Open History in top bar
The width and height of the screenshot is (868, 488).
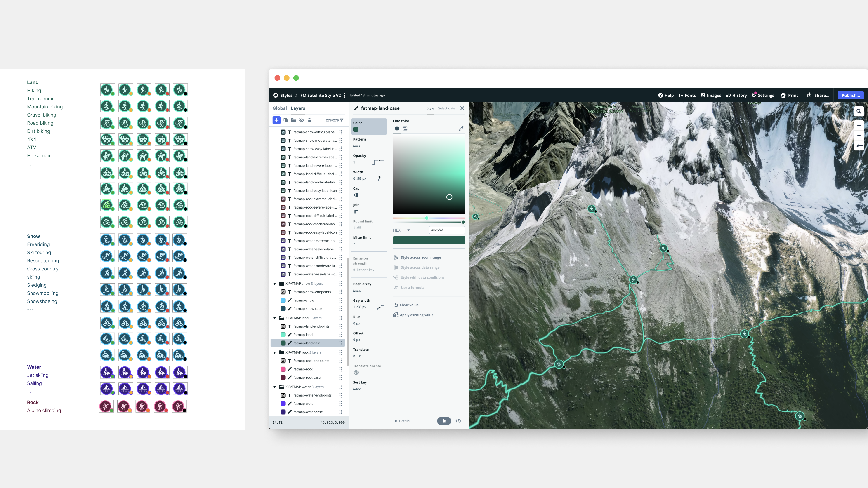tap(736, 95)
